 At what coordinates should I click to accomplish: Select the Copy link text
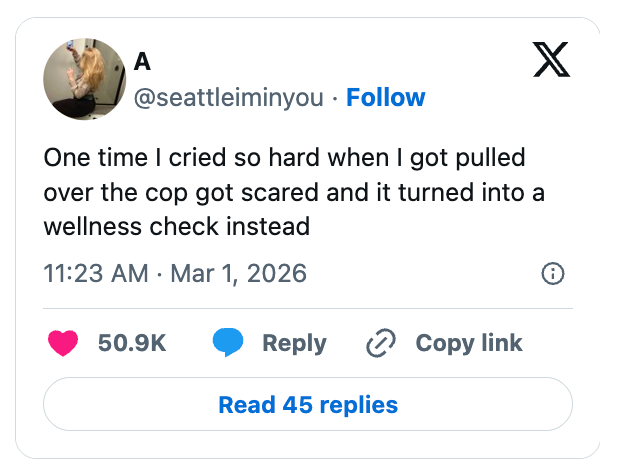pos(469,343)
